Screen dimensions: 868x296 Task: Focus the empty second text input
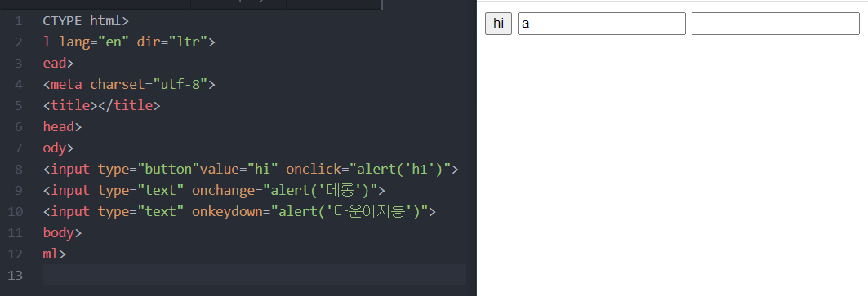click(776, 24)
